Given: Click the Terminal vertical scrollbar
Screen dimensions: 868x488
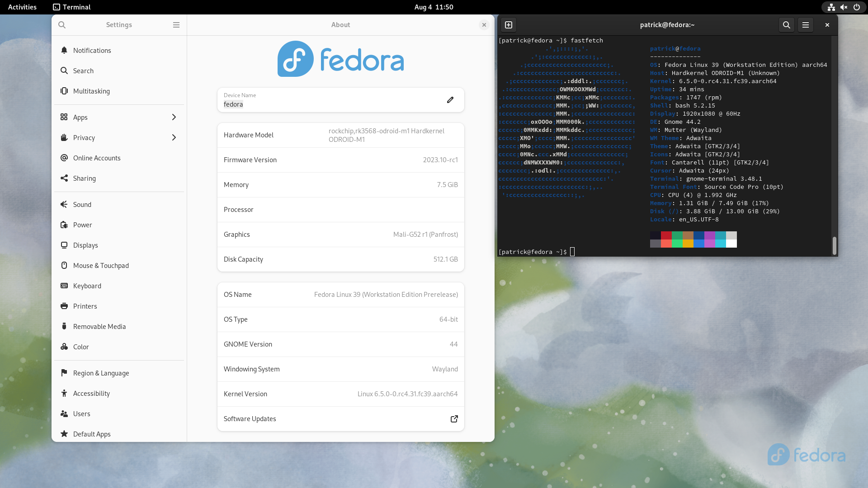Looking at the screenshot, I should [835, 245].
